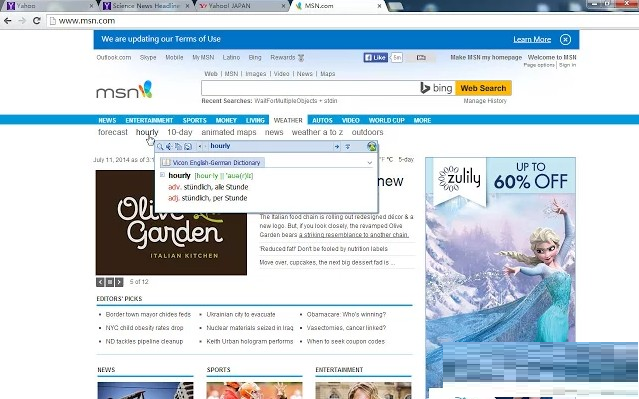
Task: Open Outlook.com link
Action: [114, 57]
